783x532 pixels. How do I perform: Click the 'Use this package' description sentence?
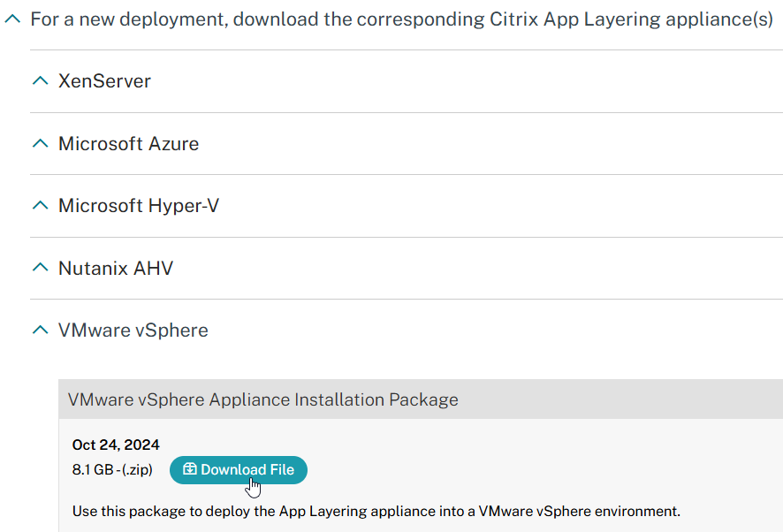[x=376, y=511]
